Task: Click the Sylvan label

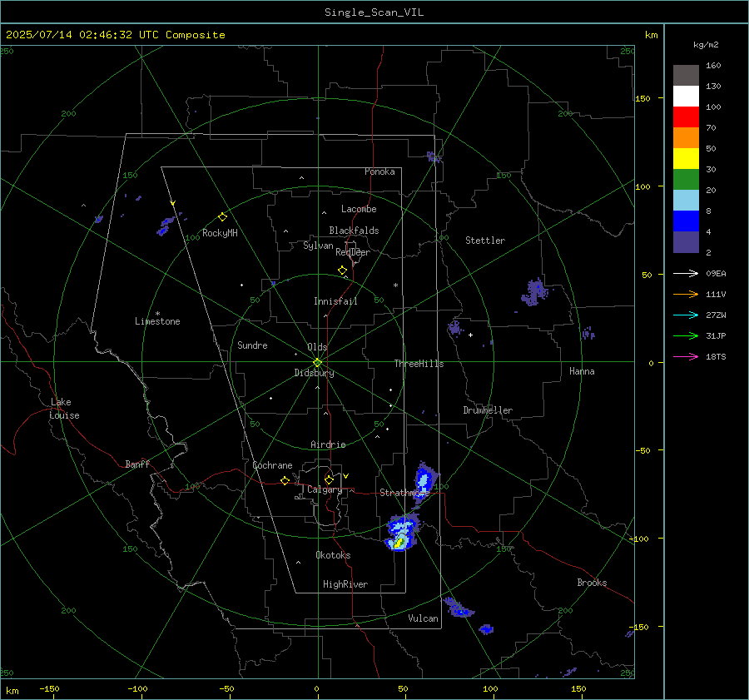Action: coord(318,246)
